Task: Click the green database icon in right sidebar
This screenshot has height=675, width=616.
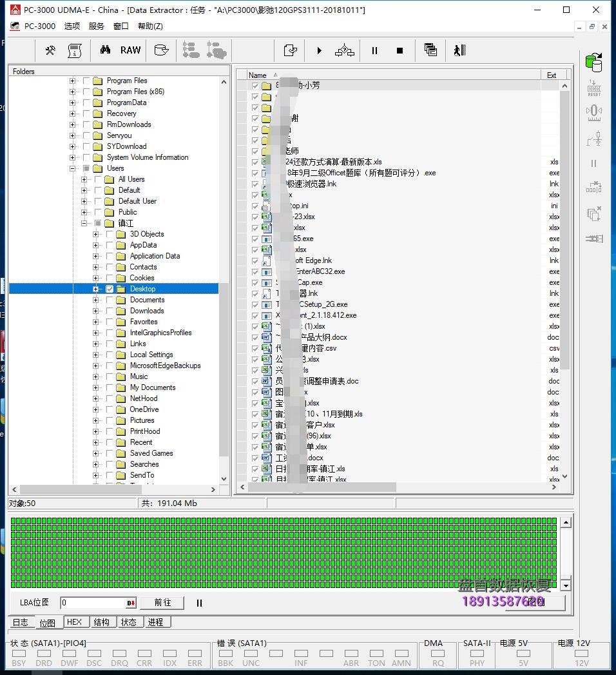Action: [594, 63]
